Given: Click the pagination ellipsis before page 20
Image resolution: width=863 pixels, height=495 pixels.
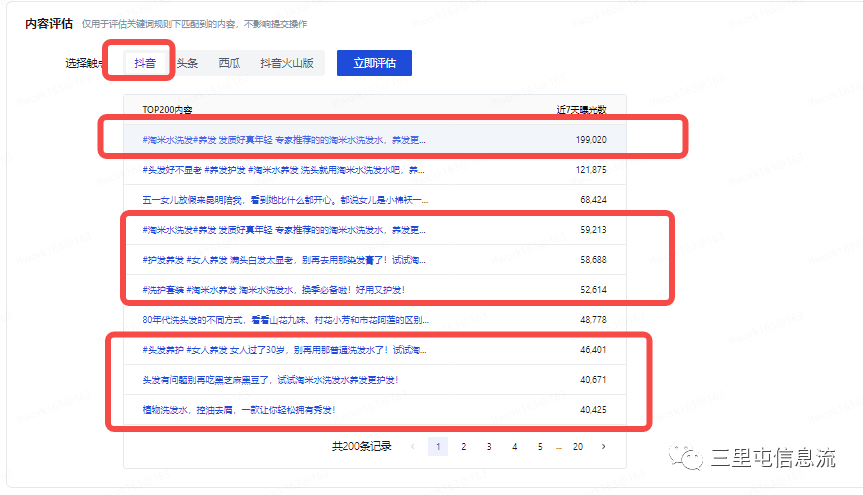Looking at the screenshot, I should pyautogui.click(x=558, y=446).
